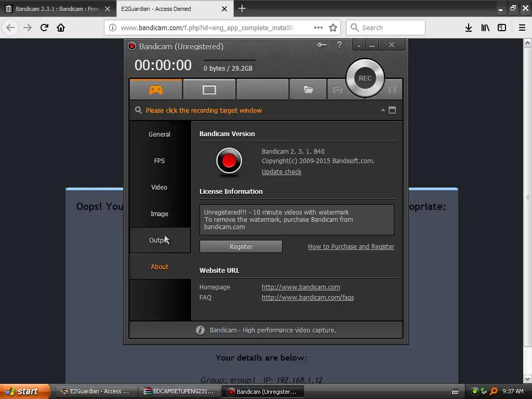
Task: Open the register key icon in Bandicam title bar
Action: coord(322,45)
